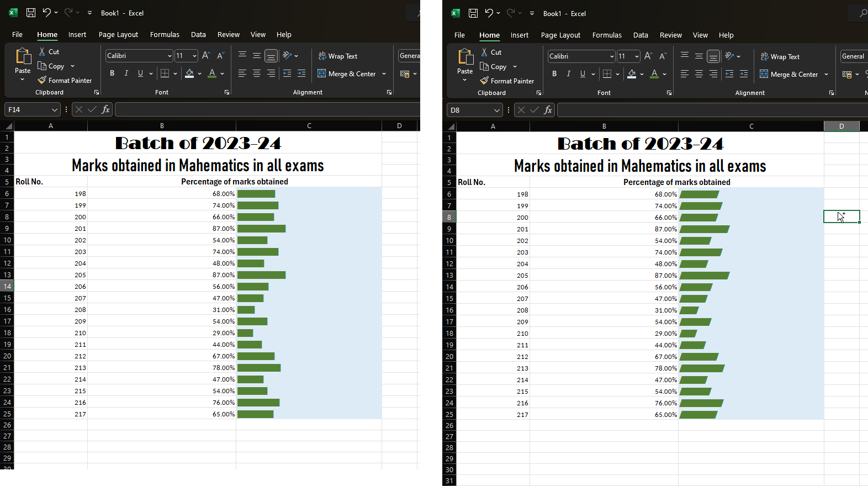Open font size dropdown in right window
Image resolution: width=868 pixels, height=486 pixels.
coord(637,56)
